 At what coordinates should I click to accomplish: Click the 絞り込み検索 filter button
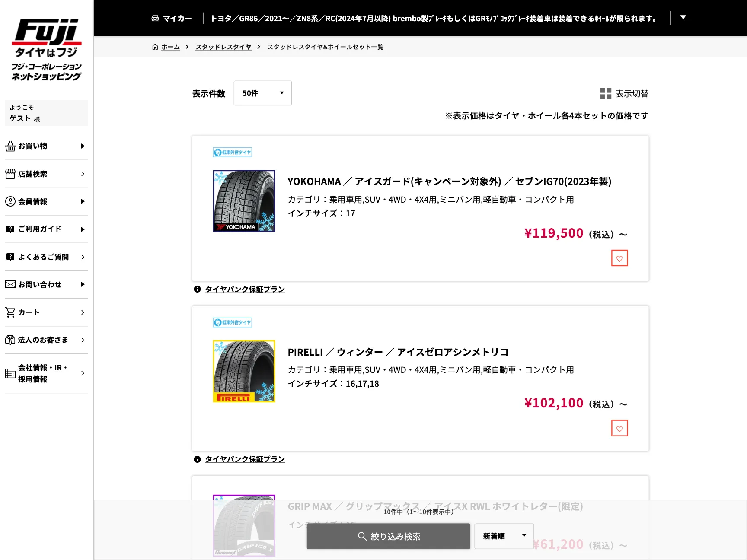coord(388,536)
